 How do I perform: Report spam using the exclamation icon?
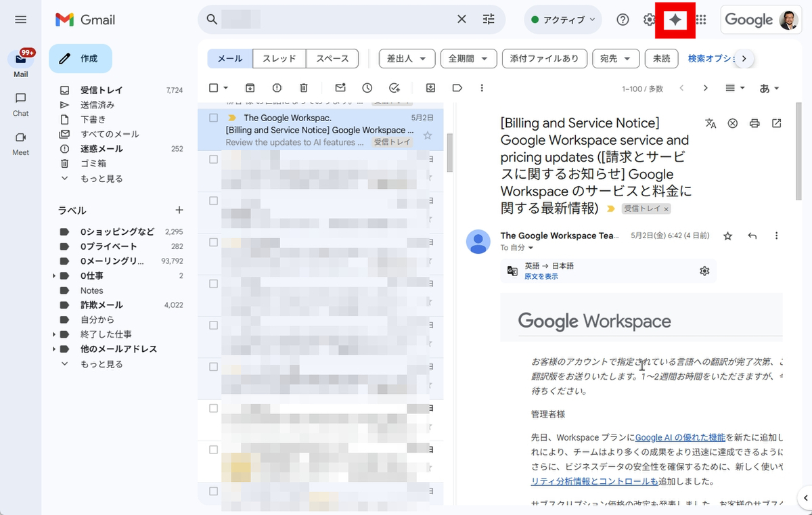(277, 88)
